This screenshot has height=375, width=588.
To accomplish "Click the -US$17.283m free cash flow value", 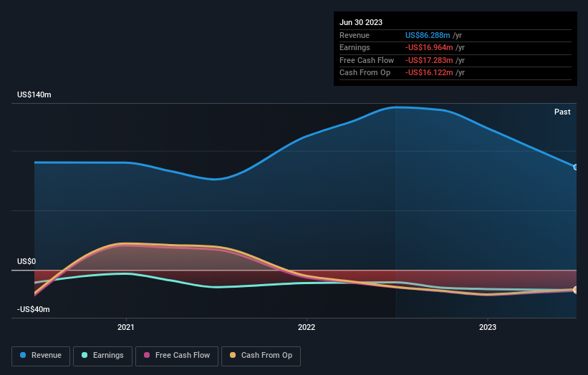I will coord(429,60).
